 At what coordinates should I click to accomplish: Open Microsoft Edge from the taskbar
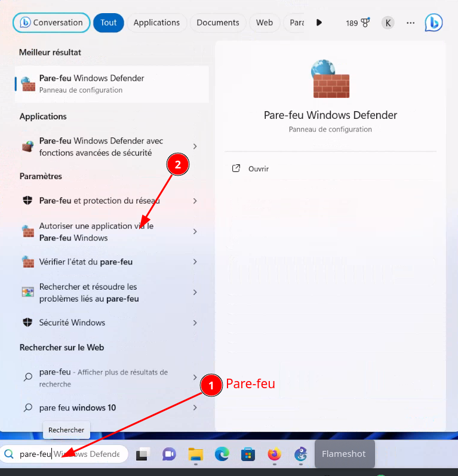222,454
